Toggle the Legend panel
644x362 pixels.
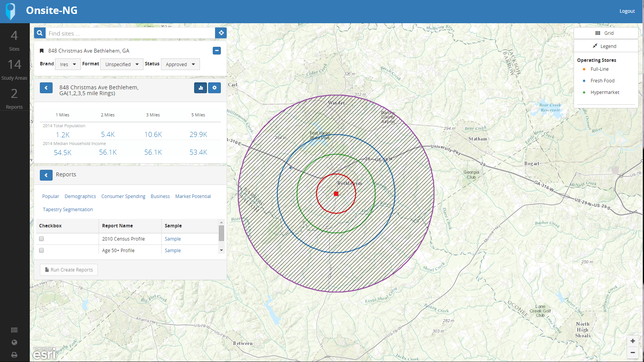pyautogui.click(x=606, y=46)
